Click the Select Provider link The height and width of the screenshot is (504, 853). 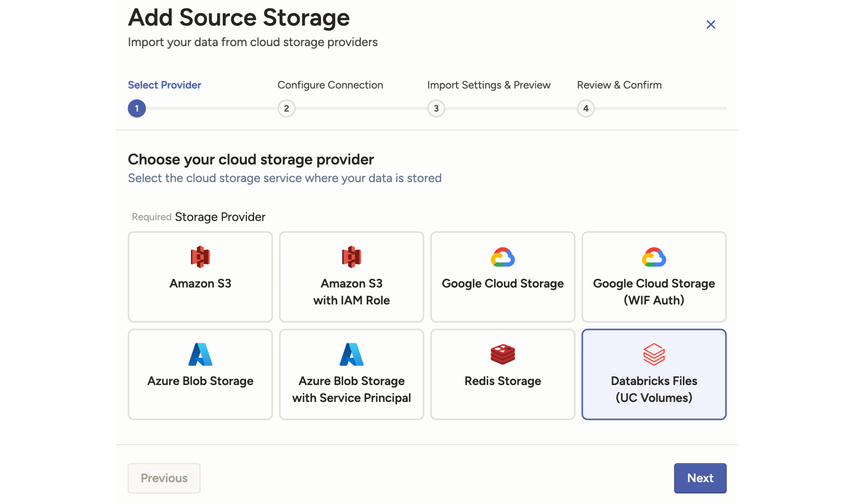164,85
